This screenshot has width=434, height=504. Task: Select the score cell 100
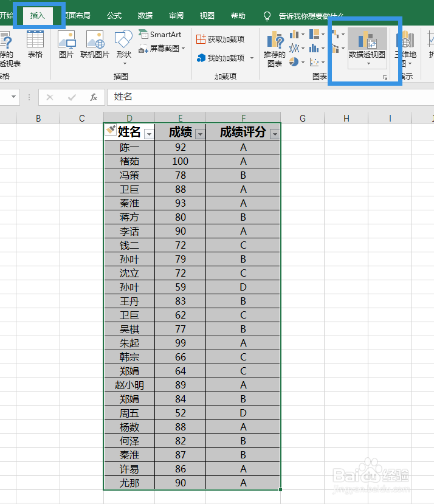tap(181, 161)
